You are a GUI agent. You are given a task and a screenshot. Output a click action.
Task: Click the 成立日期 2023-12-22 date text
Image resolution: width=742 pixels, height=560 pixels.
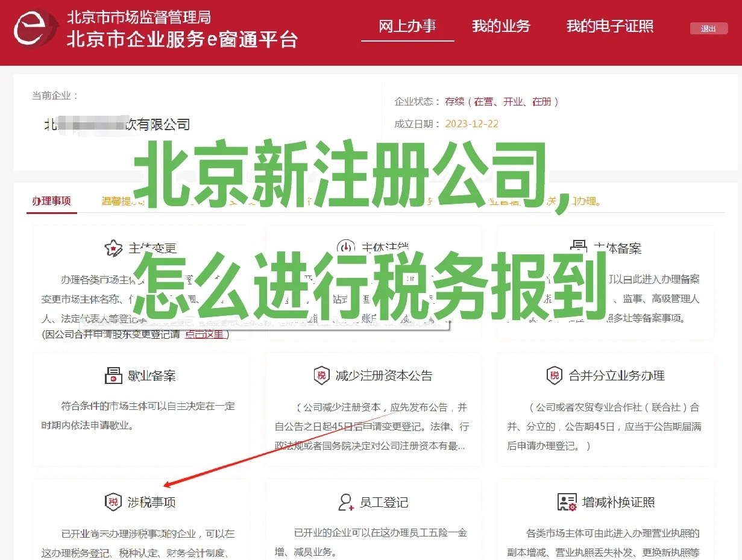point(471,124)
